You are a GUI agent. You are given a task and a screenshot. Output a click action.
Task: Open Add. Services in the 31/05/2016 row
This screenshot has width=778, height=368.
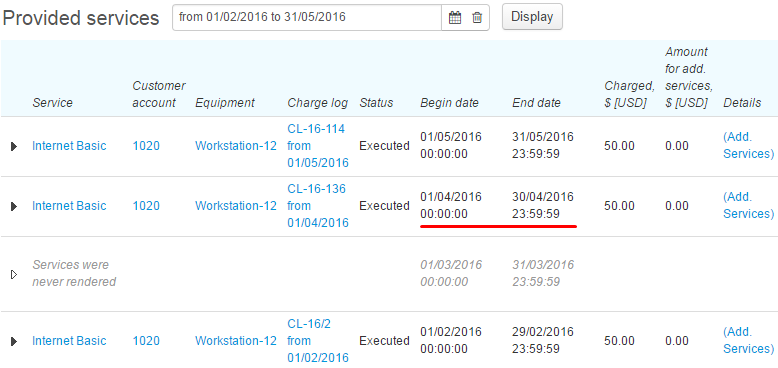click(x=748, y=145)
